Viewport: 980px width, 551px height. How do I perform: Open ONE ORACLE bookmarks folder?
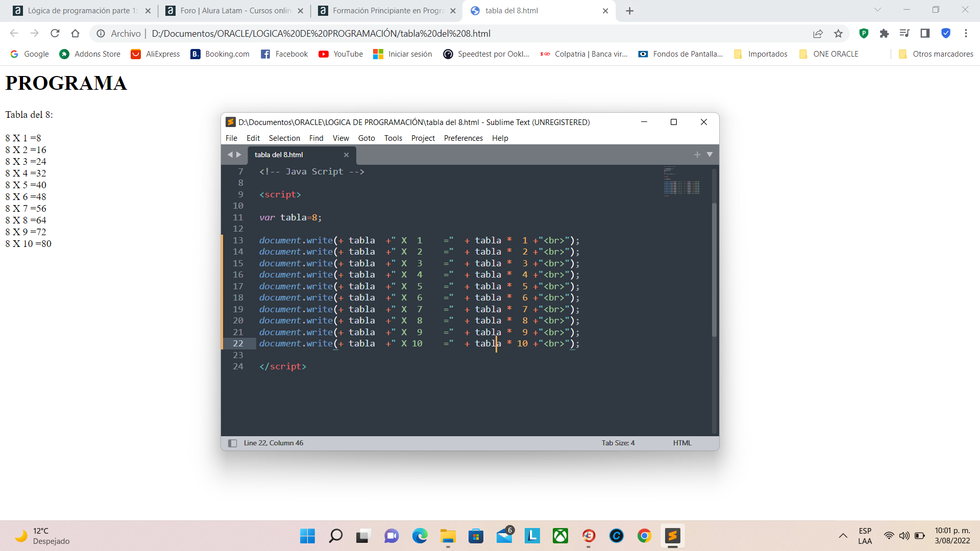tap(828, 54)
